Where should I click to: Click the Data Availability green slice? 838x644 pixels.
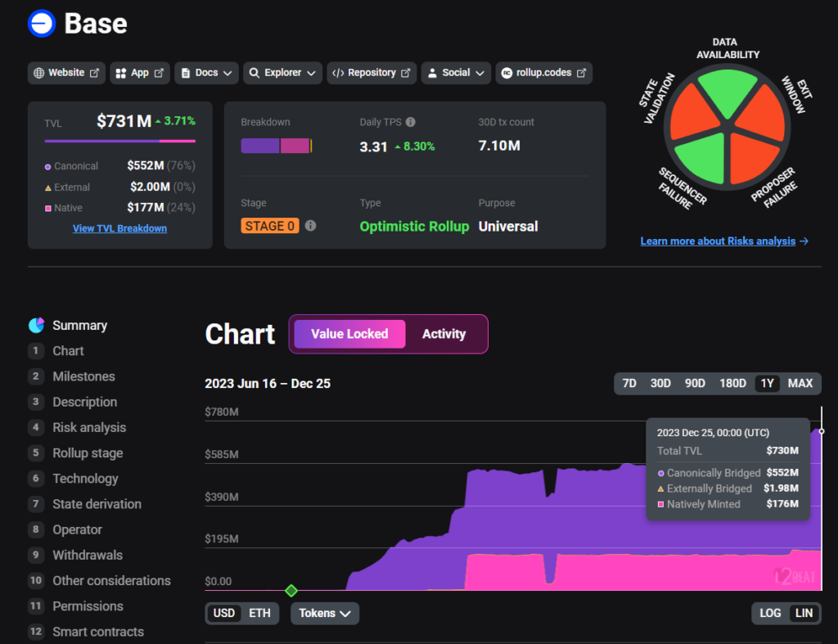coord(728,92)
